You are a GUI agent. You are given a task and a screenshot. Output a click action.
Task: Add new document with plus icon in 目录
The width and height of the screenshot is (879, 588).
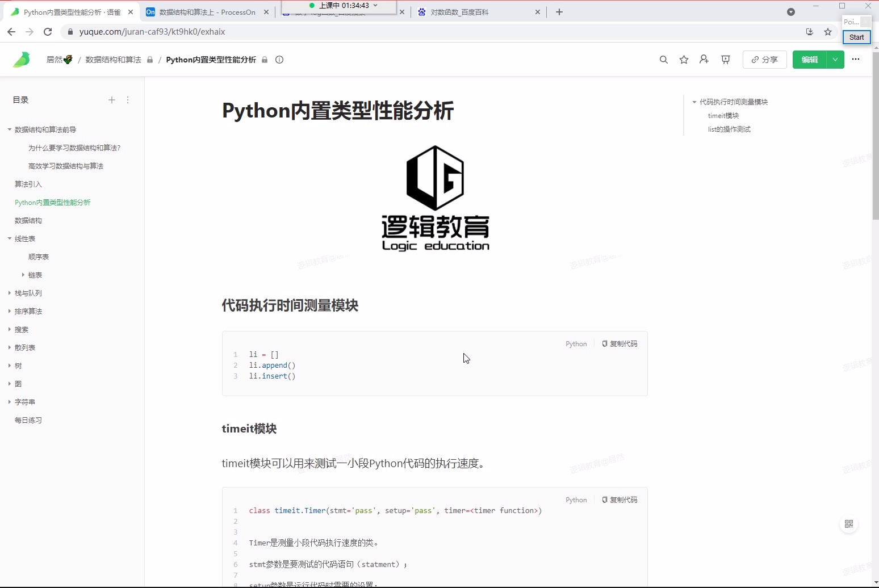(112, 100)
